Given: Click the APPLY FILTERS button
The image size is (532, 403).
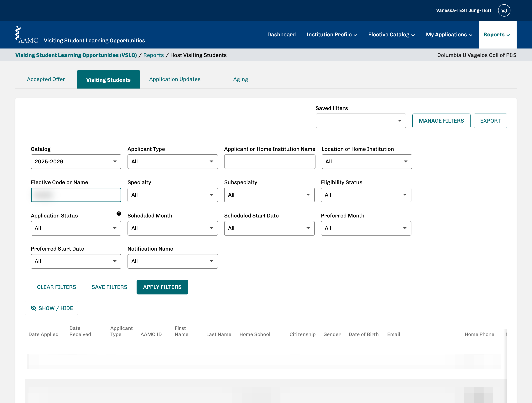Looking at the screenshot, I should (162, 287).
